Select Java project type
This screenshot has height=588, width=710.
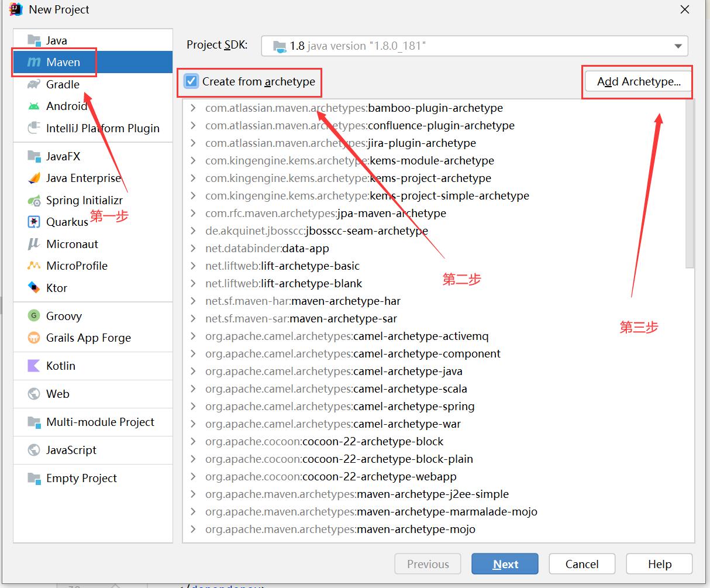pyautogui.click(x=93, y=40)
